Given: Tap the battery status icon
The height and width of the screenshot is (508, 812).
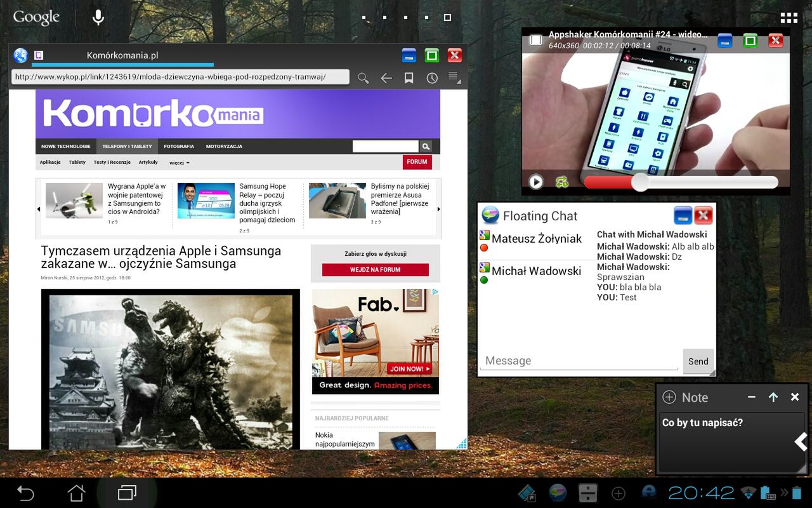Looking at the screenshot, I should (796, 493).
